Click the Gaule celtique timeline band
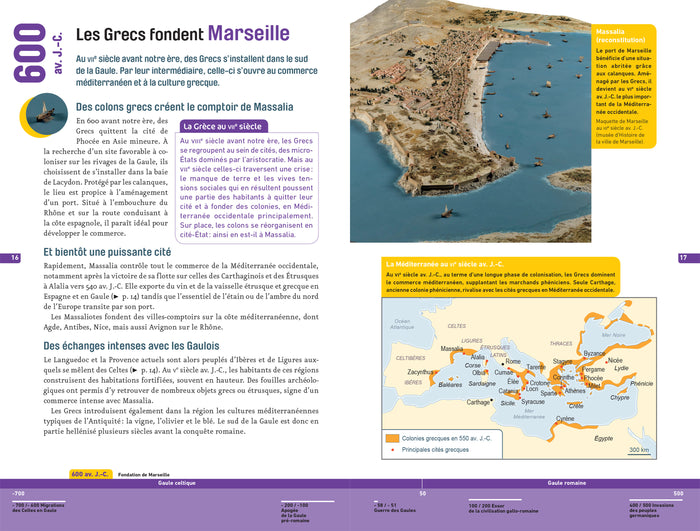The width and height of the screenshot is (700, 531). pyautogui.click(x=175, y=483)
